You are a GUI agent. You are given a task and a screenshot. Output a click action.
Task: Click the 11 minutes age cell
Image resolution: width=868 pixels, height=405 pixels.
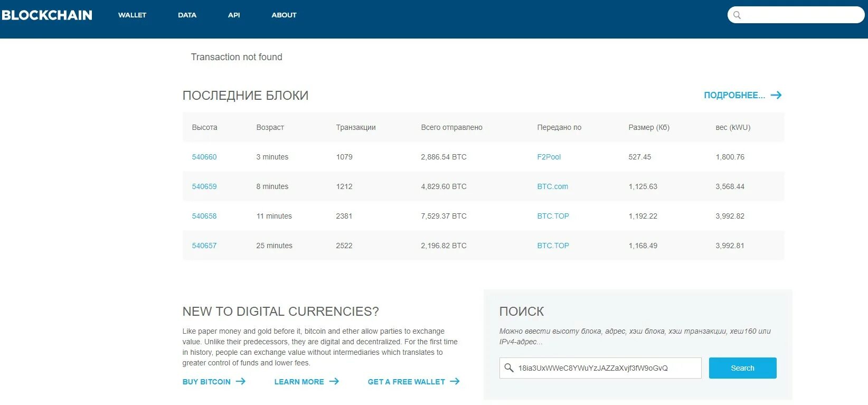274,216
